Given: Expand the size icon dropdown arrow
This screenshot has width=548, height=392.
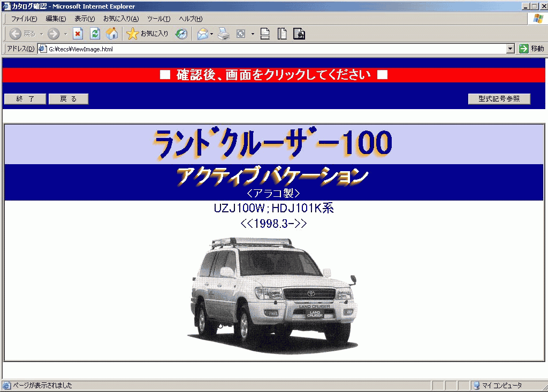Looking at the screenshot, I should [253, 34].
